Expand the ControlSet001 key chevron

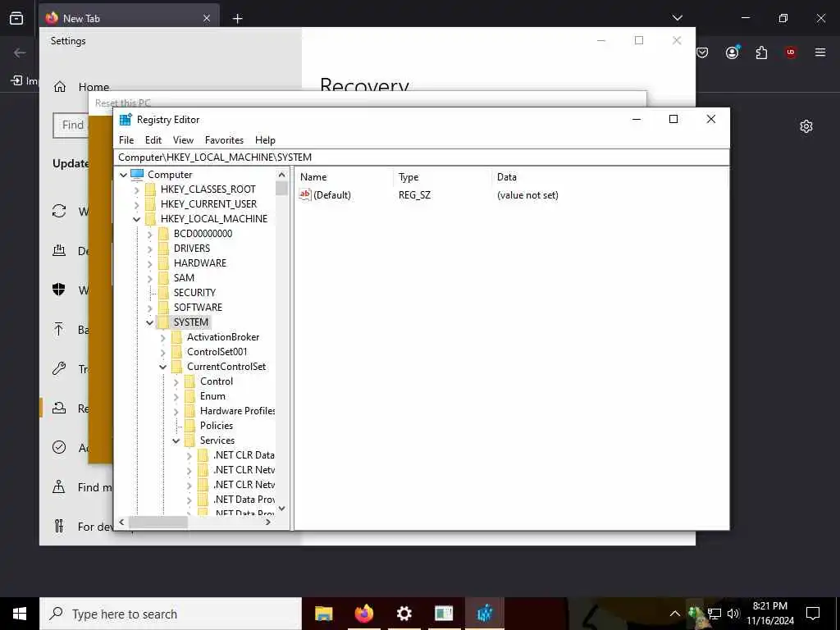[x=163, y=352]
